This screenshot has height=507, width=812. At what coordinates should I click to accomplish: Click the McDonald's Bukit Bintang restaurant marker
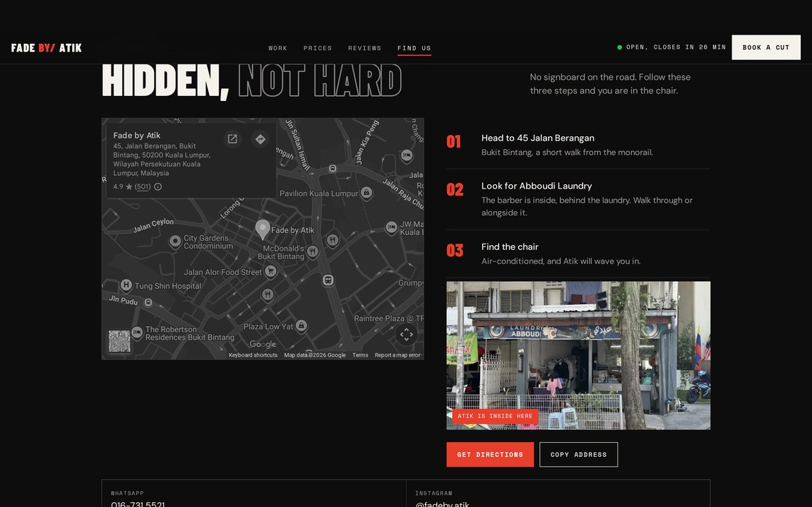[312, 251]
